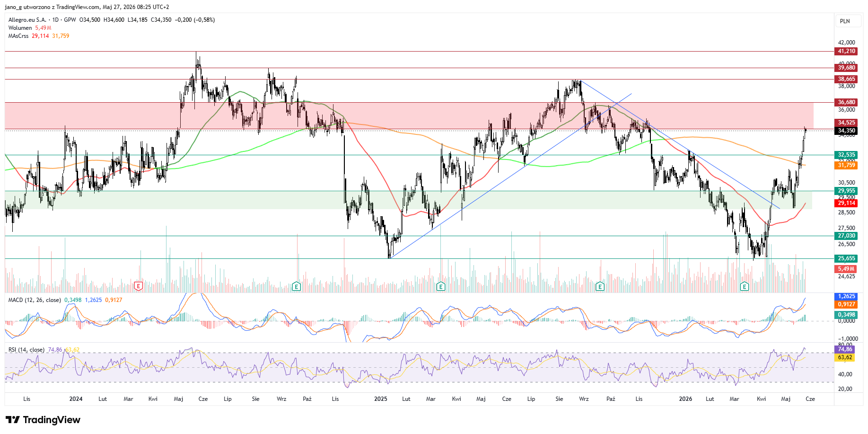Click the 38,665 price level label

click(846, 79)
